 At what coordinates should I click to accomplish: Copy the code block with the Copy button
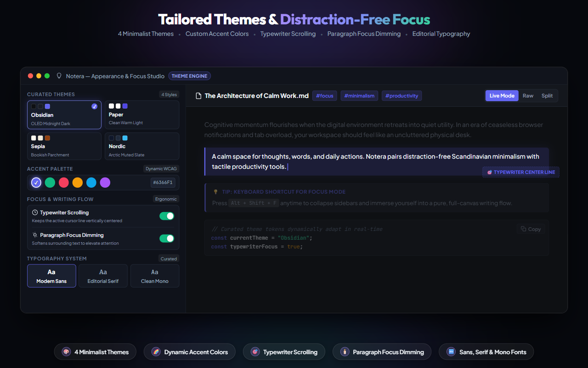pos(531,229)
